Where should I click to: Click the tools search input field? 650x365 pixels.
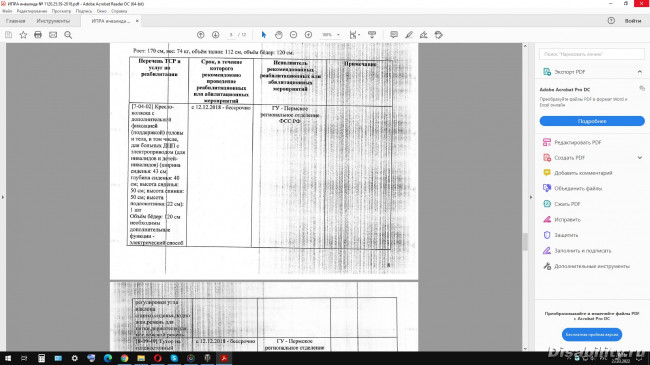(x=592, y=54)
